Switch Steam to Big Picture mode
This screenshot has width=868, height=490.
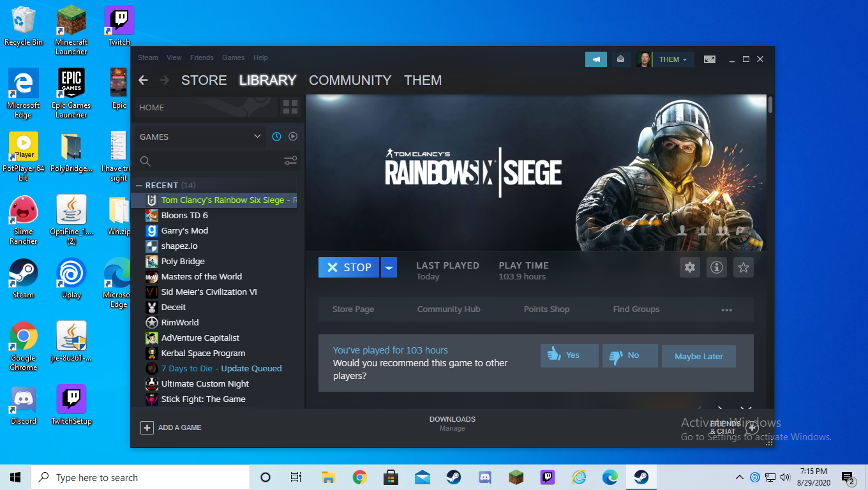710,59
